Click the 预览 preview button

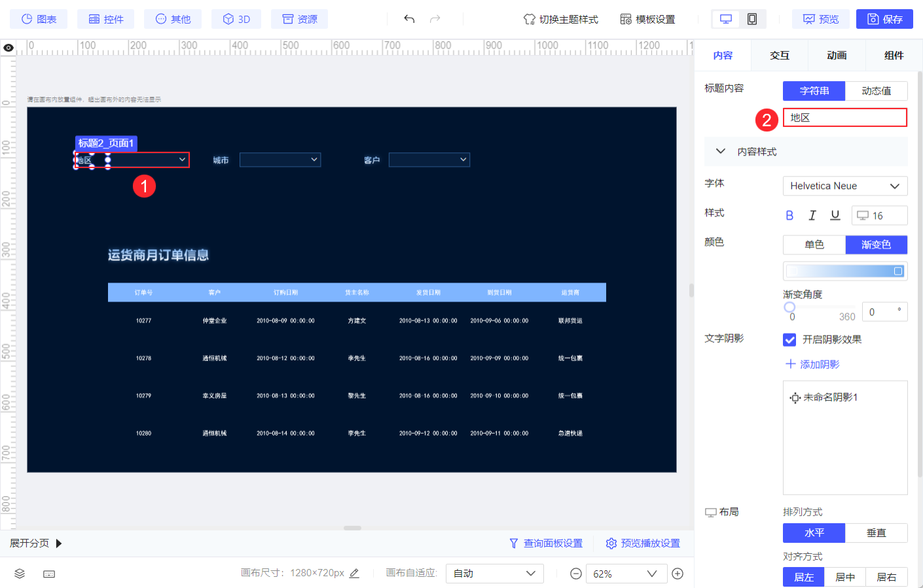821,19
